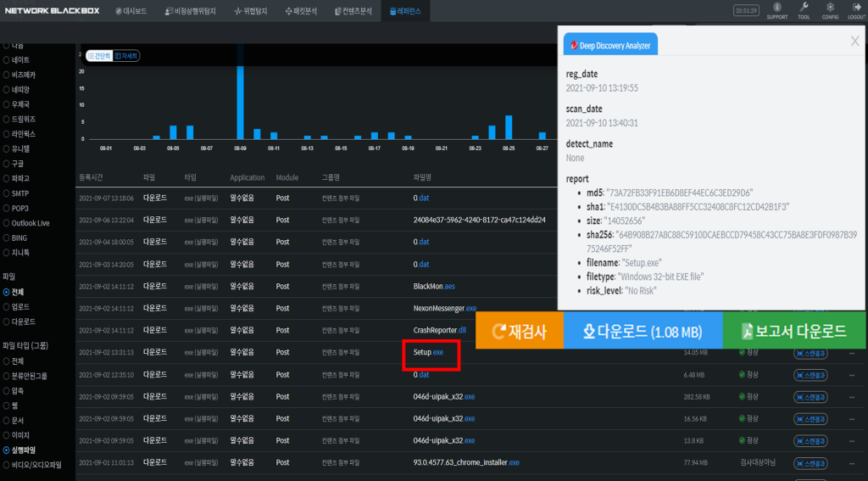
Task: Close the Deep Discovery Analyzer popup
Action: pyautogui.click(x=854, y=41)
